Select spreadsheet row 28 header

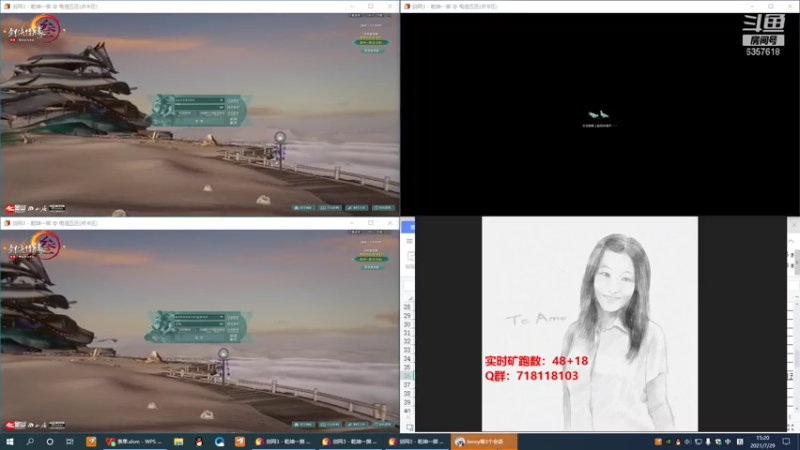pyautogui.click(x=407, y=307)
